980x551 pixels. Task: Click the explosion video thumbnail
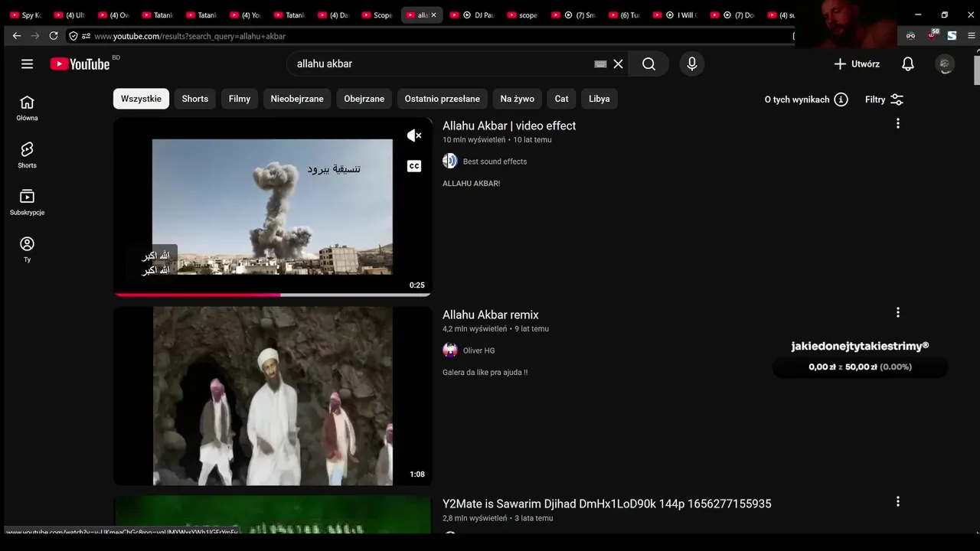[x=273, y=207]
